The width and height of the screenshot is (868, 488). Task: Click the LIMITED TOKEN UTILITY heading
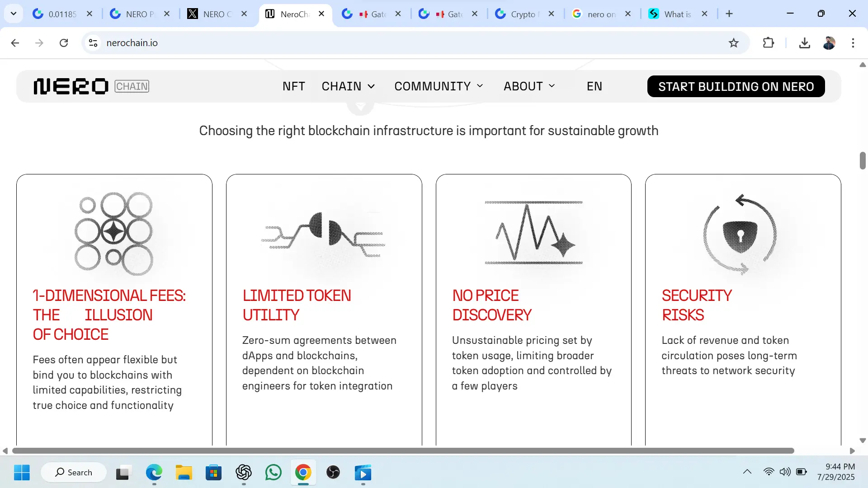[x=297, y=305]
